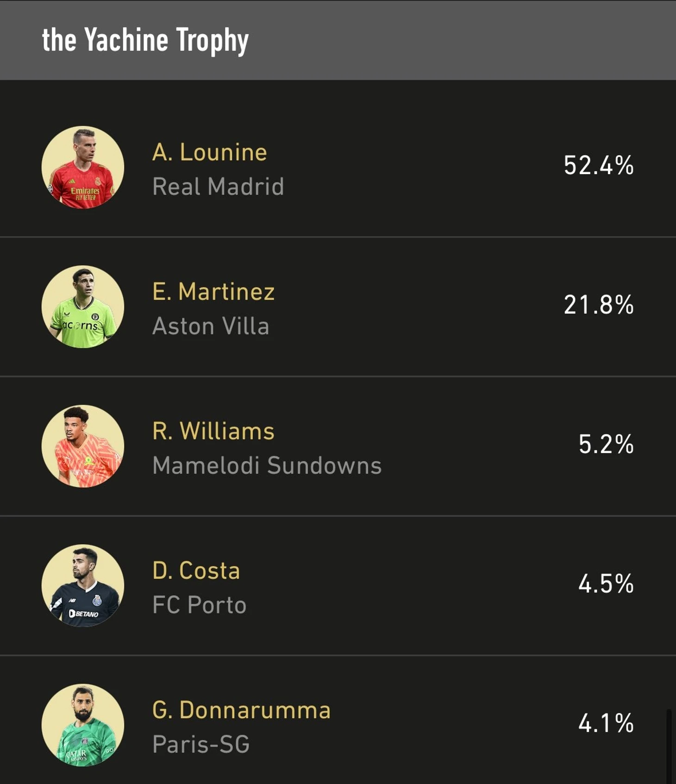Open G. Donnarumma's player avatar
676x784 pixels.
(83, 725)
